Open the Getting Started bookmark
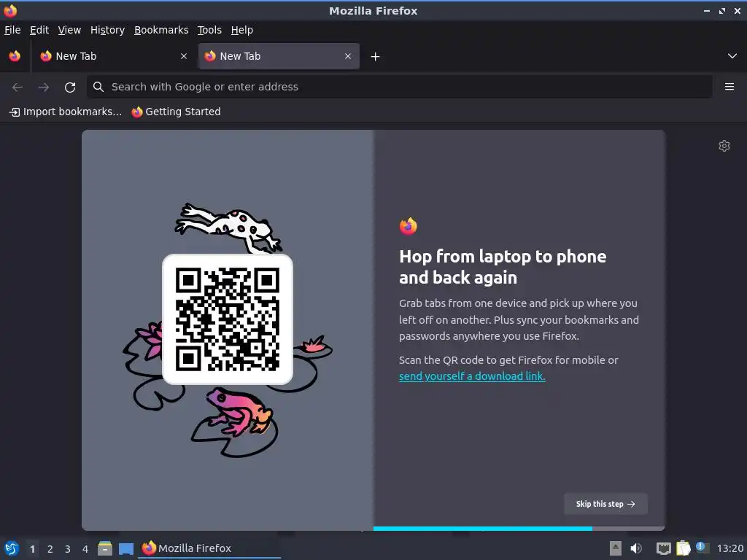 (177, 112)
